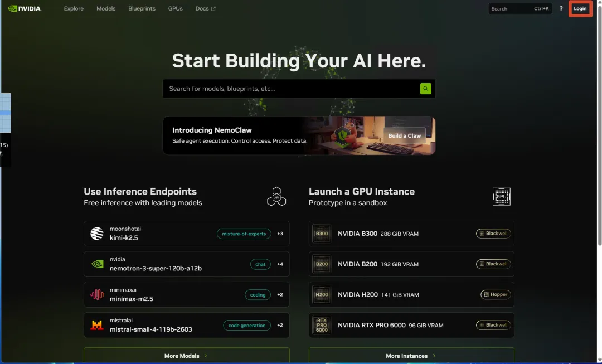The width and height of the screenshot is (602, 364).
Task: Open the Docs link
Action: point(205,8)
